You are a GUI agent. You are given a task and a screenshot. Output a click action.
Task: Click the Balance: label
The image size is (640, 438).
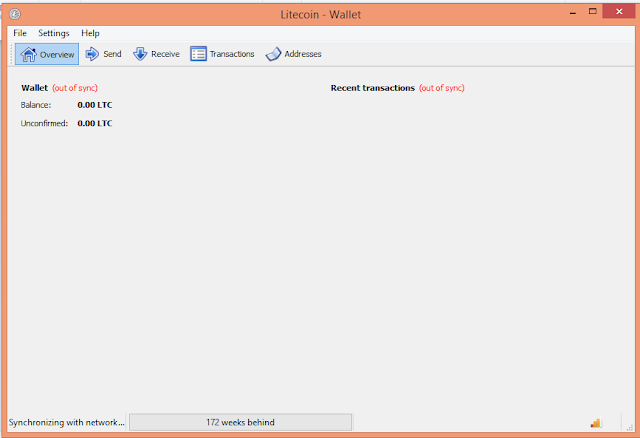coord(36,105)
